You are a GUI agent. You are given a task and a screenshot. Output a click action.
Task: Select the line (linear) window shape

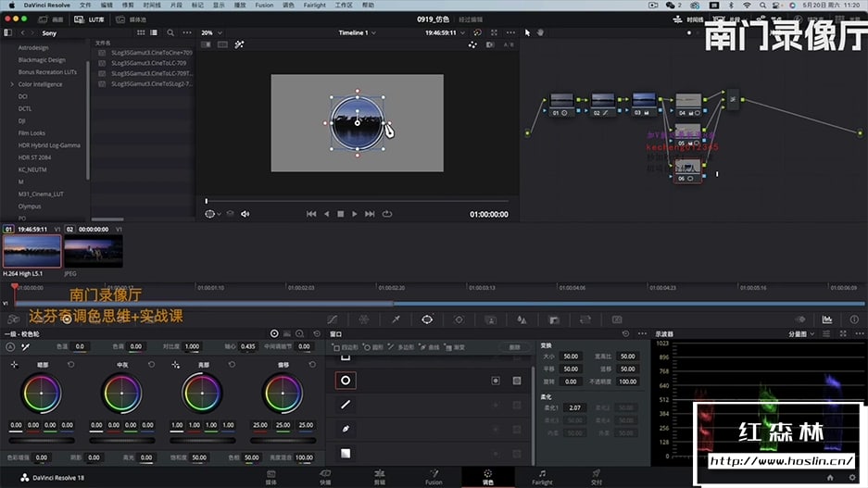[x=346, y=405]
